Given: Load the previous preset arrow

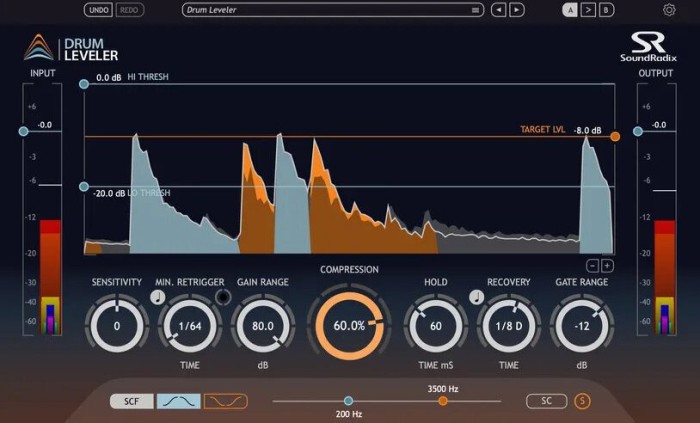Looking at the screenshot, I should (499, 10).
